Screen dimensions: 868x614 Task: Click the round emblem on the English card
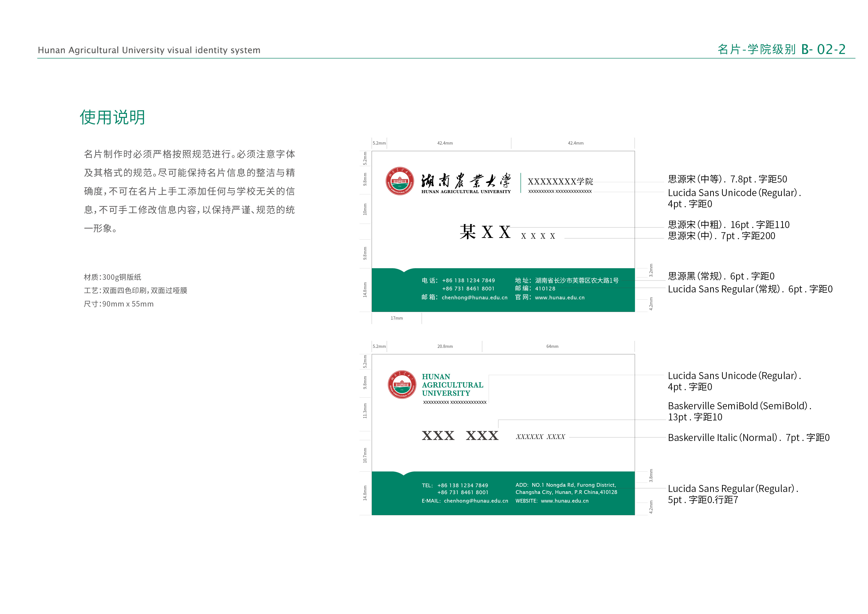pyautogui.click(x=402, y=384)
